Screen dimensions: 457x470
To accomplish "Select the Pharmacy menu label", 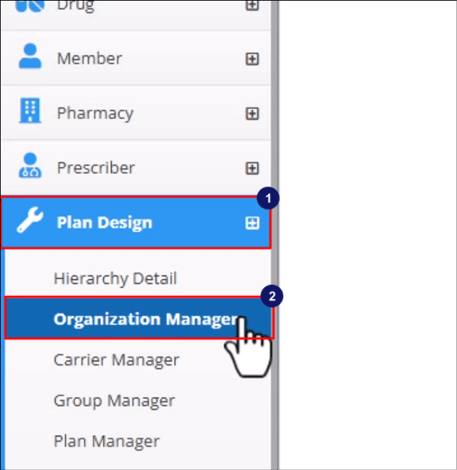I will [x=95, y=114].
